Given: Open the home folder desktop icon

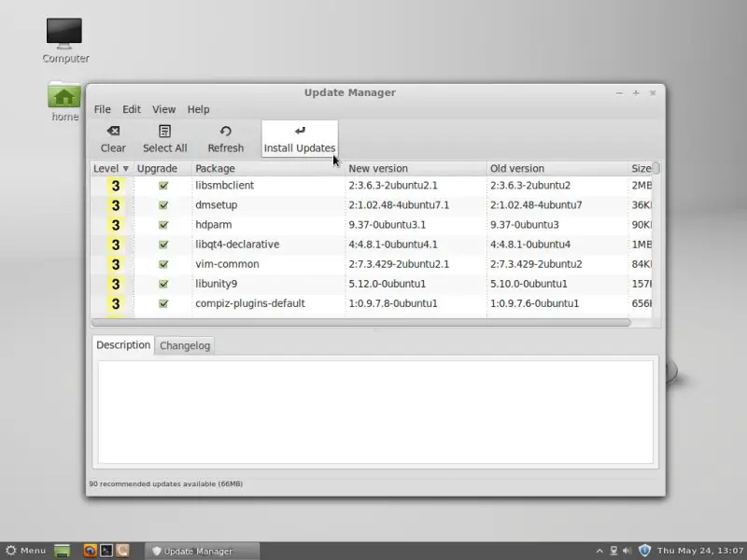Looking at the screenshot, I should coord(64,102).
